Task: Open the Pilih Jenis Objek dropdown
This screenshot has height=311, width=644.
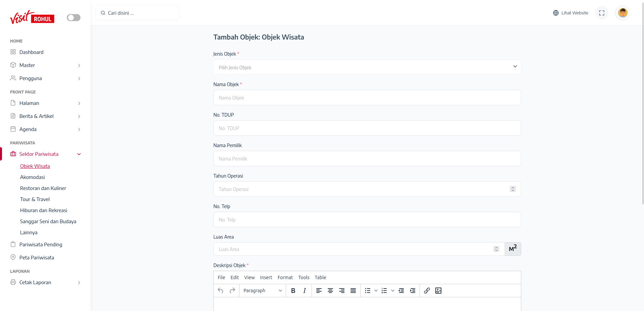Action: 367,67
